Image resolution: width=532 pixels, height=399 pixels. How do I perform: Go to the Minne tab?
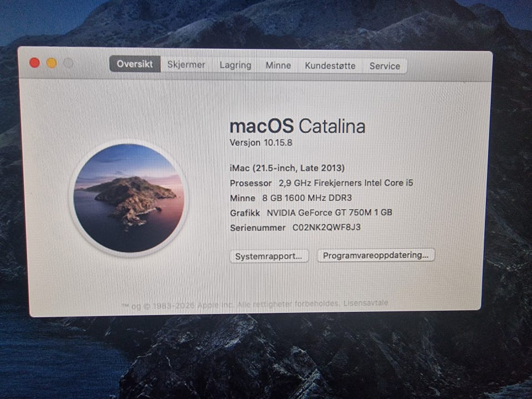pos(278,65)
